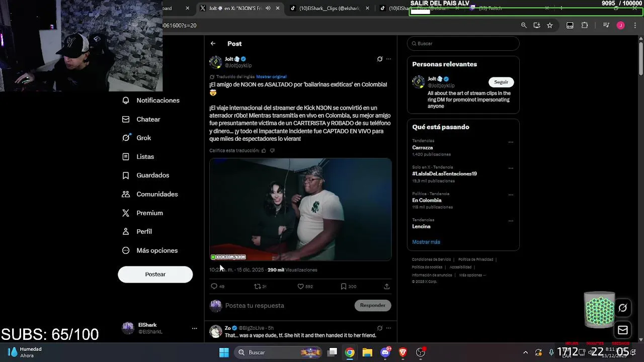Open Carrozza trending topic

click(x=423, y=148)
